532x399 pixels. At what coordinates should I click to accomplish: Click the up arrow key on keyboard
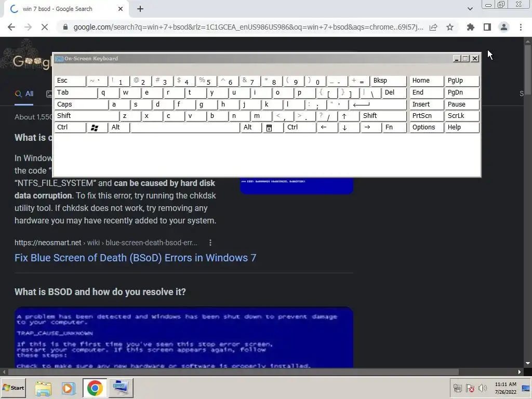tap(349, 116)
